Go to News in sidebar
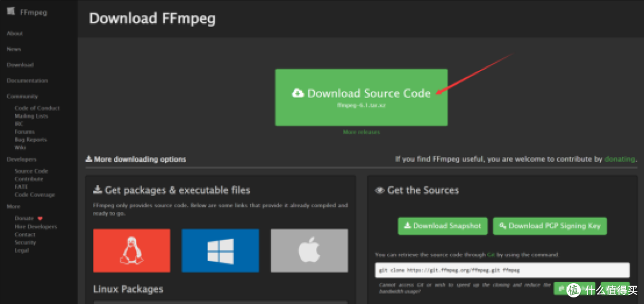644x304 pixels. tap(14, 49)
